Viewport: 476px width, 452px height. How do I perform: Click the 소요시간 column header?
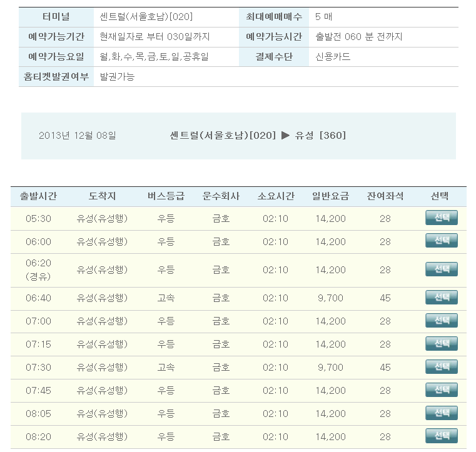[276, 196]
